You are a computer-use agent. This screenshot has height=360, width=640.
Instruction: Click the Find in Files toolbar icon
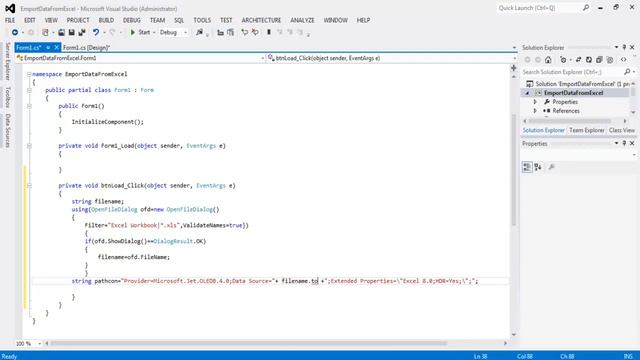click(199, 32)
